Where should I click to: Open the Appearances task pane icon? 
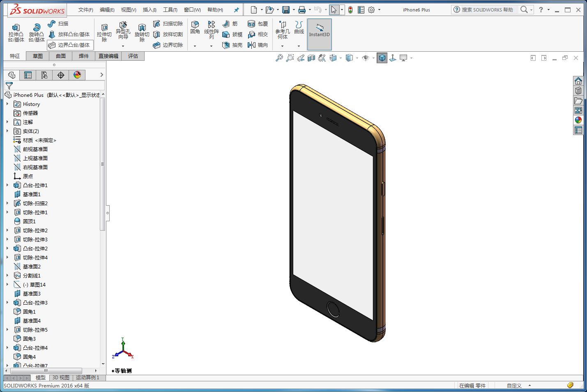tap(578, 120)
